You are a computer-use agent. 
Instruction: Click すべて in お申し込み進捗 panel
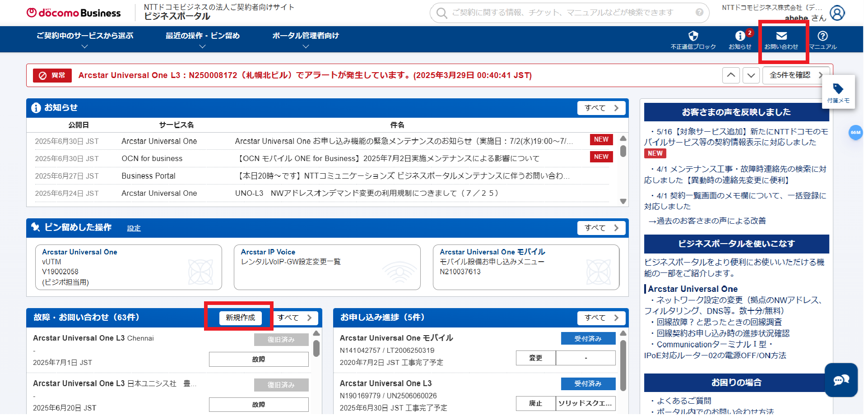[601, 318]
